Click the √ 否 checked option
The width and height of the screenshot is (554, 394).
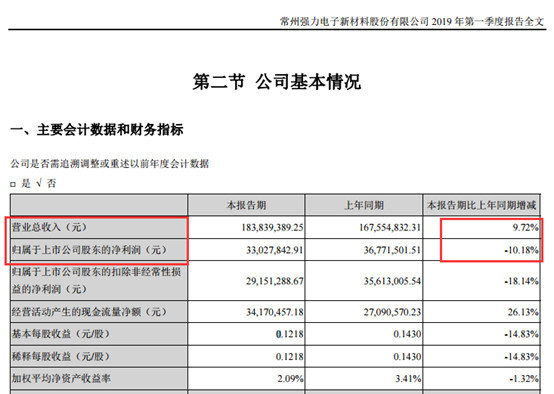(x=46, y=183)
